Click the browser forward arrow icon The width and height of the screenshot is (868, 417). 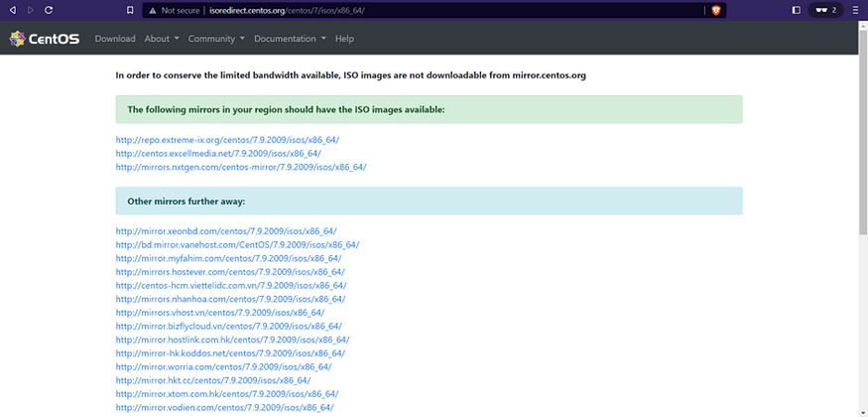(31, 10)
